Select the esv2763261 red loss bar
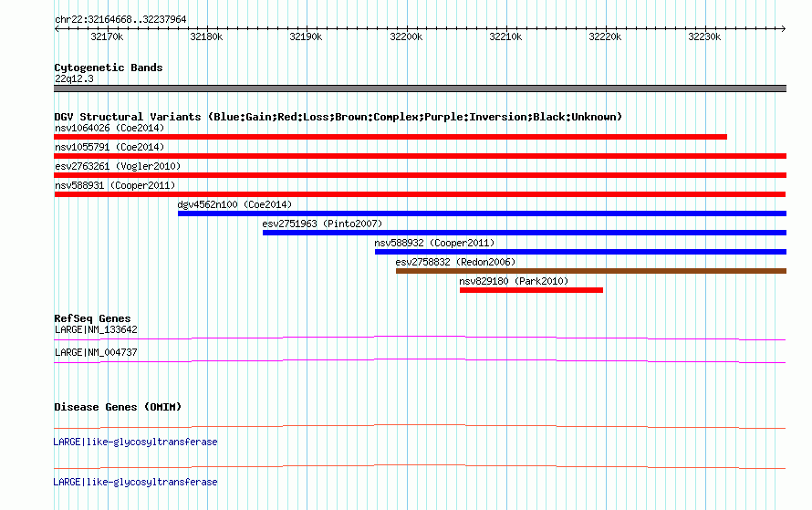812x510 pixels. [x=420, y=175]
